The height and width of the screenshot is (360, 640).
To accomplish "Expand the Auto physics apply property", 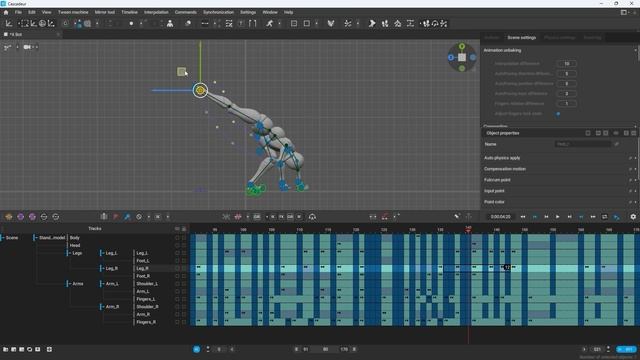I will [x=635, y=158].
